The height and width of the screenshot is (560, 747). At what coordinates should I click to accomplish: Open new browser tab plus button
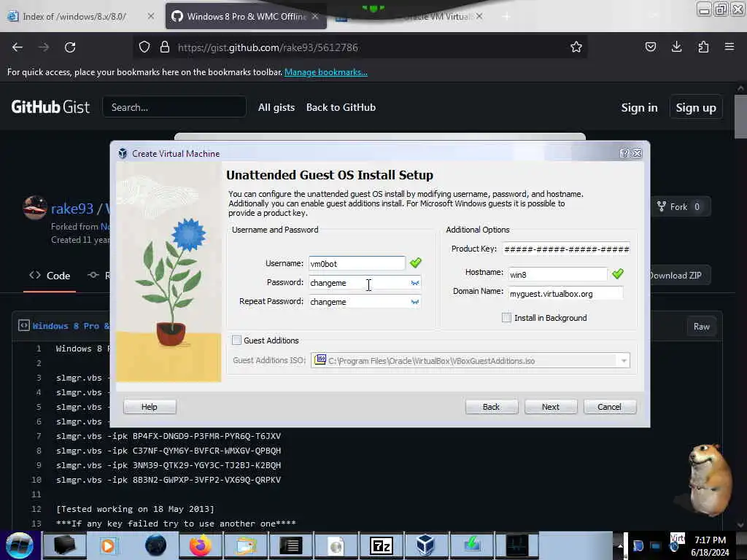tap(506, 17)
